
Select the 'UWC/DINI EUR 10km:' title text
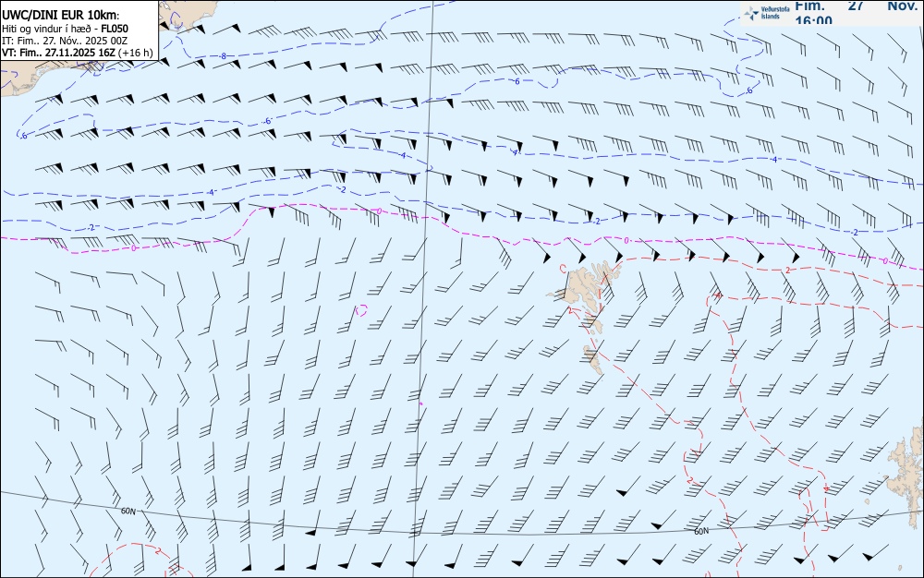60,16
